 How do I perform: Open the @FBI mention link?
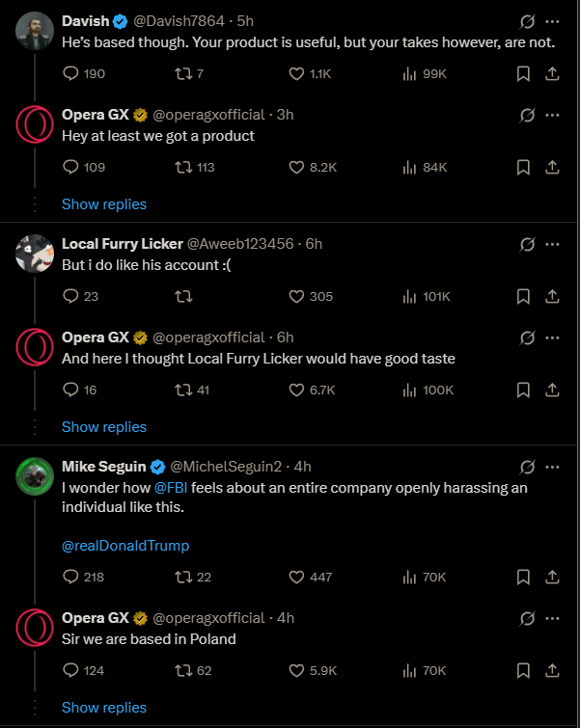pyautogui.click(x=171, y=488)
